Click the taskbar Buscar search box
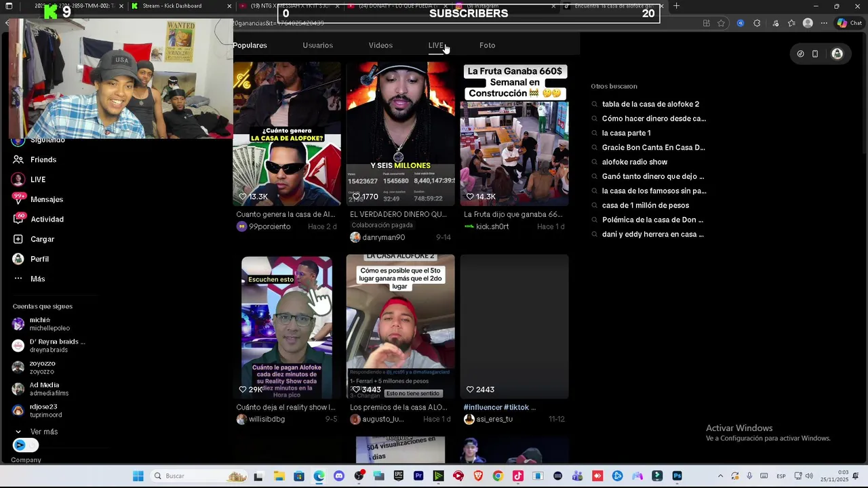Viewport: 868px width, 488px height. [199, 476]
